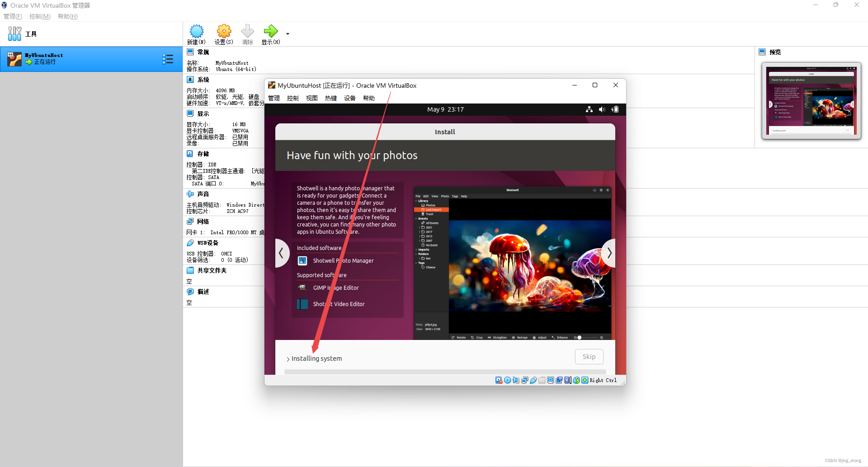868x467 pixels.
Task: Click the 声音 (Audio) section header
Action: pos(203,194)
